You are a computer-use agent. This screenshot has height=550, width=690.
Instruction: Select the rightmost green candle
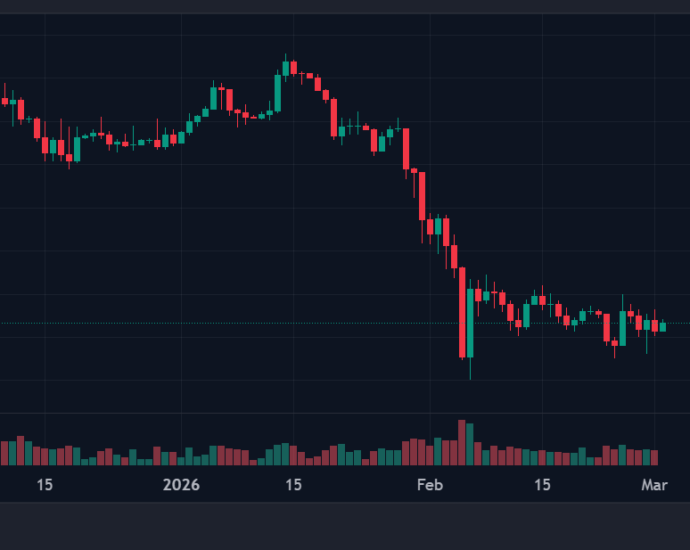662,327
